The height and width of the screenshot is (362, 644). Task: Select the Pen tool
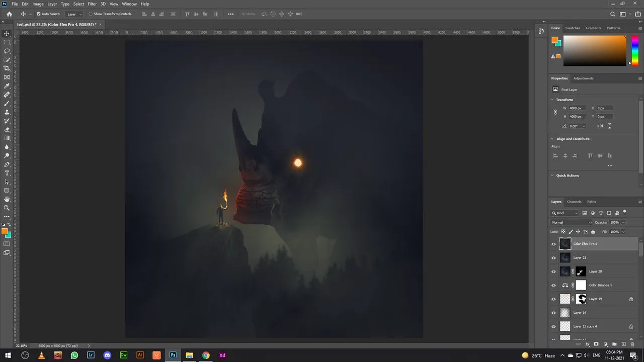7,164
